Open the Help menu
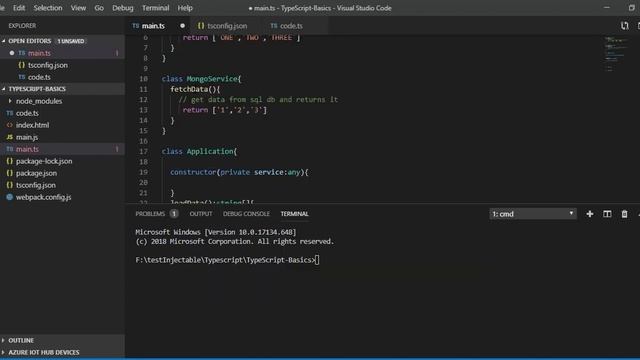640x360 pixels. pos(185,8)
